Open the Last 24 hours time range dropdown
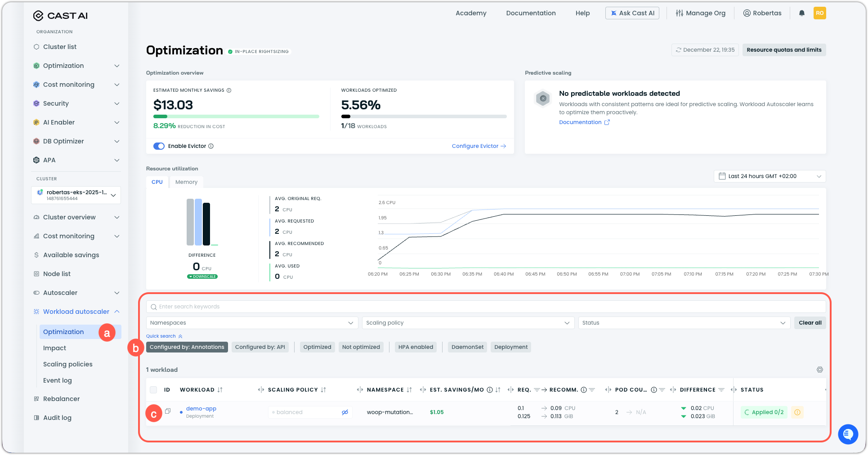Screen dimensions: 868x455 tap(770, 176)
